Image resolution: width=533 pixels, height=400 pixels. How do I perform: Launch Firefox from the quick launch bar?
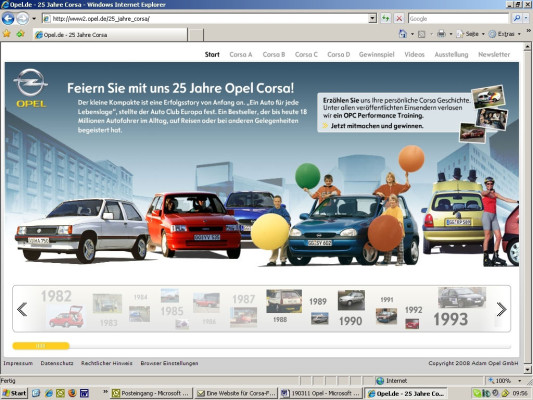[72, 393]
